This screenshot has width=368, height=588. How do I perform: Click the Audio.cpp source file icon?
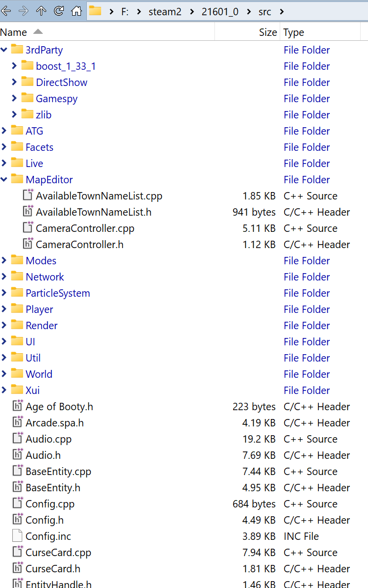[17, 438]
